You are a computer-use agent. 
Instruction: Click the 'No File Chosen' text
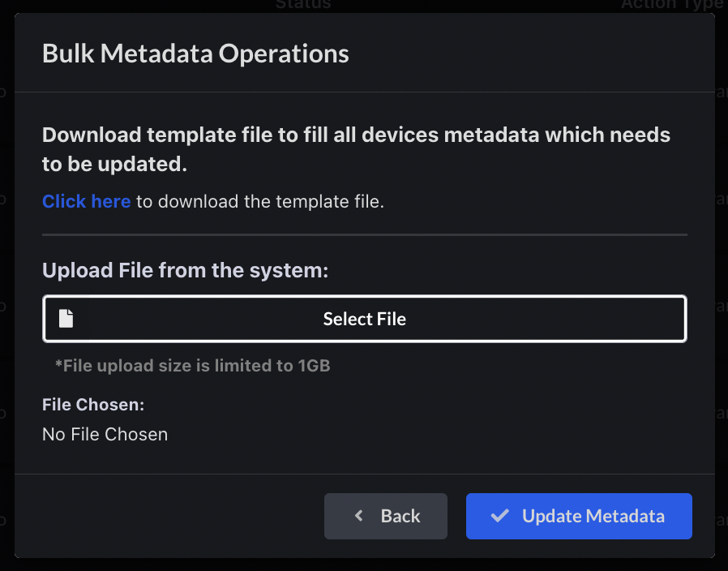point(105,435)
